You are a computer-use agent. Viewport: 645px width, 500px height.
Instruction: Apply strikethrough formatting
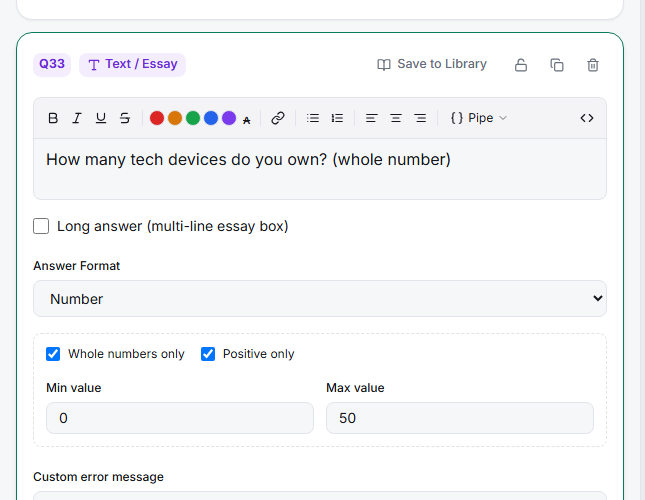pos(125,118)
